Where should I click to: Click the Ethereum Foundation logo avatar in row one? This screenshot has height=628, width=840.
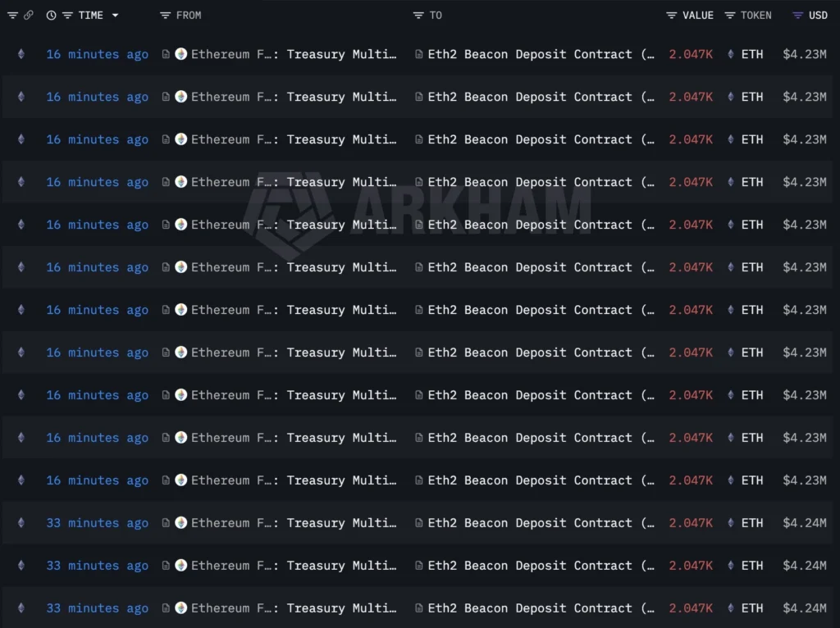click(180, 54)
